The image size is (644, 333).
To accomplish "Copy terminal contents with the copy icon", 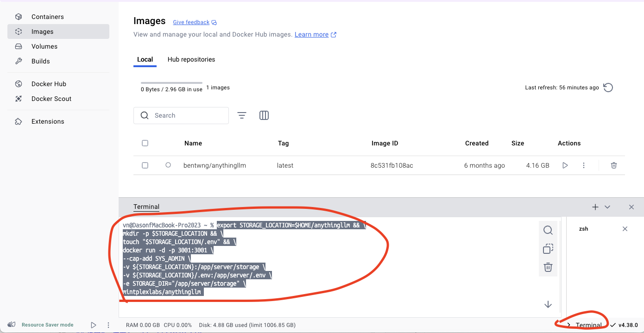I will (x=548, y=249).
